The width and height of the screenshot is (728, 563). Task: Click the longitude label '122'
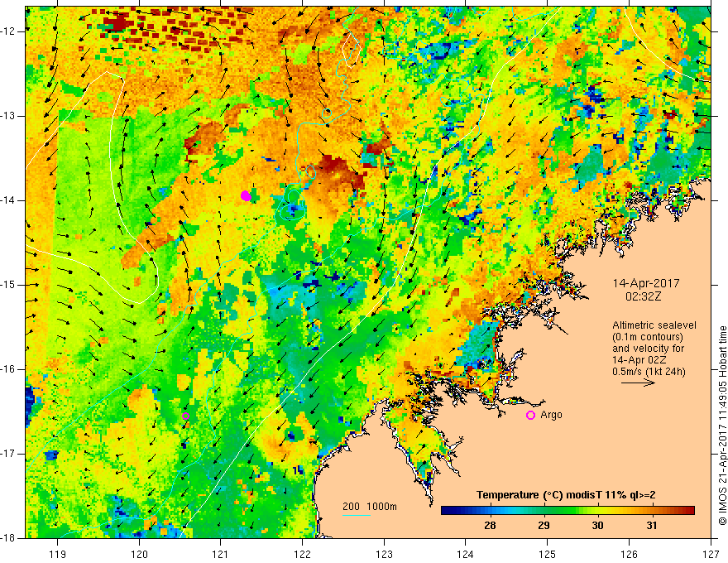302,554
